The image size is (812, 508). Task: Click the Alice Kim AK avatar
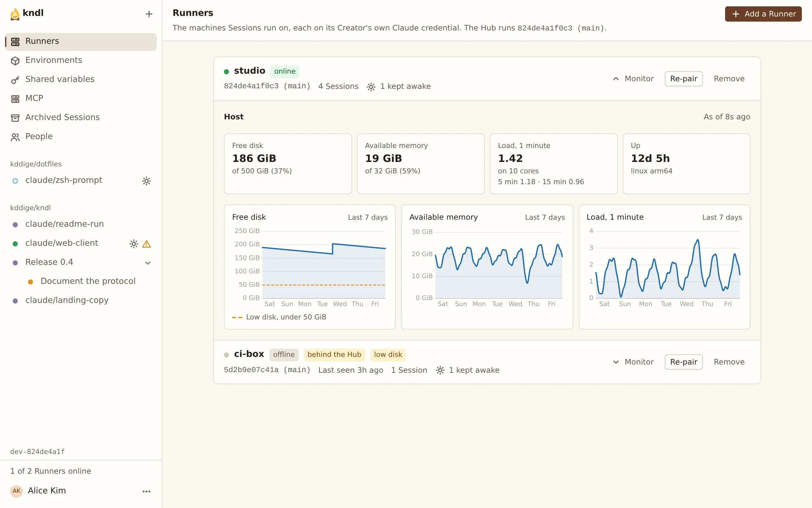coord(16,491)
